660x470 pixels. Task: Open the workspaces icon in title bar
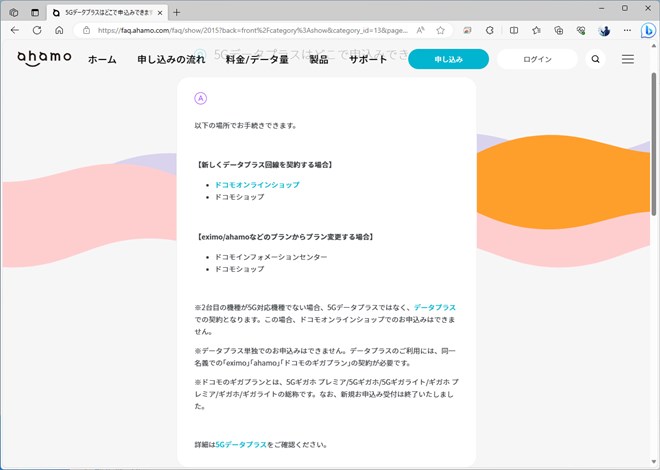coord(13,13)
